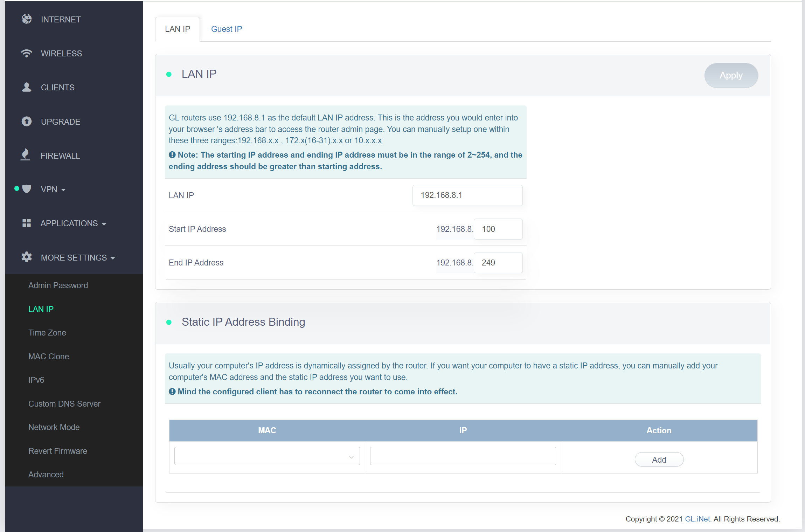Click the Wi-Fi icon beside WIRELESS
This screenshot has width=805, height=532.
click(26, 53)
